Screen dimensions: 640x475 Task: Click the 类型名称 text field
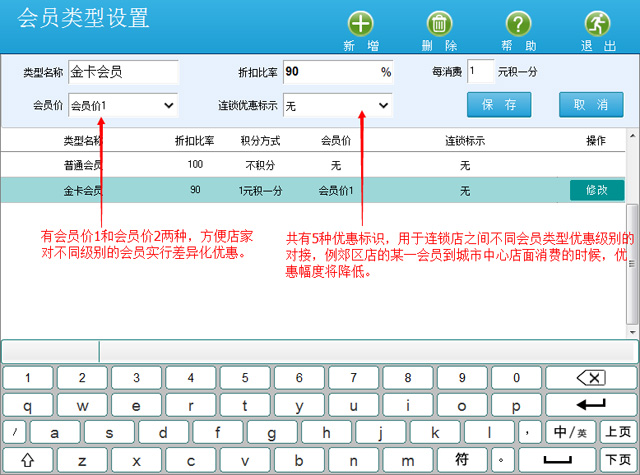pyautogui.click(x=123, y=72)
